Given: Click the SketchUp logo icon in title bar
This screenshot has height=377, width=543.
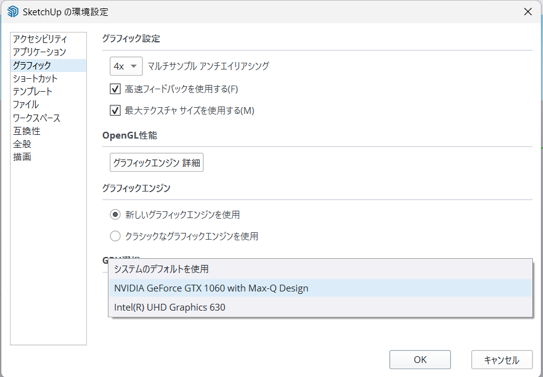Looking at the screenshot, I should (x=12, y=11).
